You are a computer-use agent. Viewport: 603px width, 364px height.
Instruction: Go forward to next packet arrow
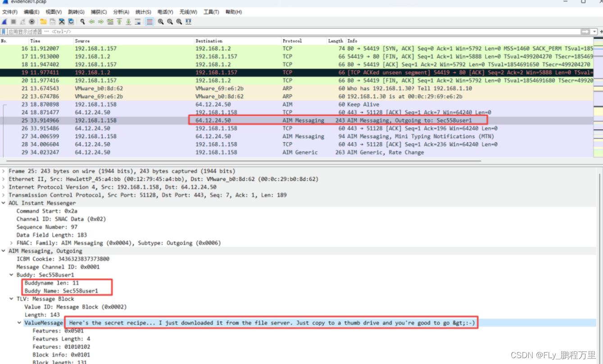pyautogui.click(x=101, y=22)
